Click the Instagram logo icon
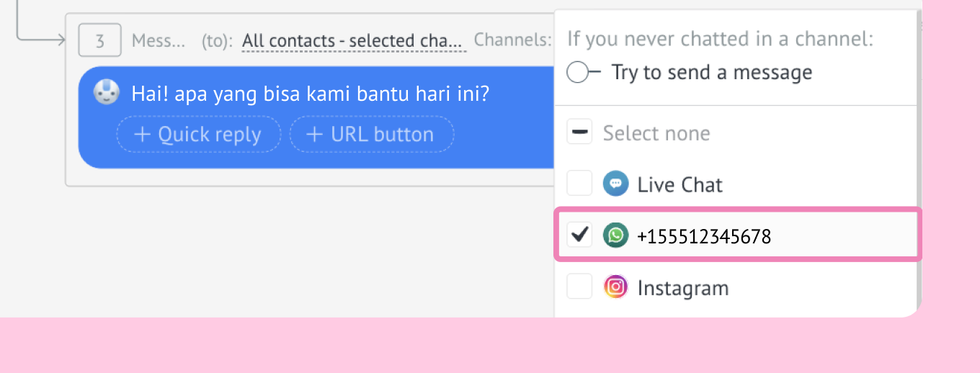The width and height of the screenshot is (980, 373). pos(615,287)
